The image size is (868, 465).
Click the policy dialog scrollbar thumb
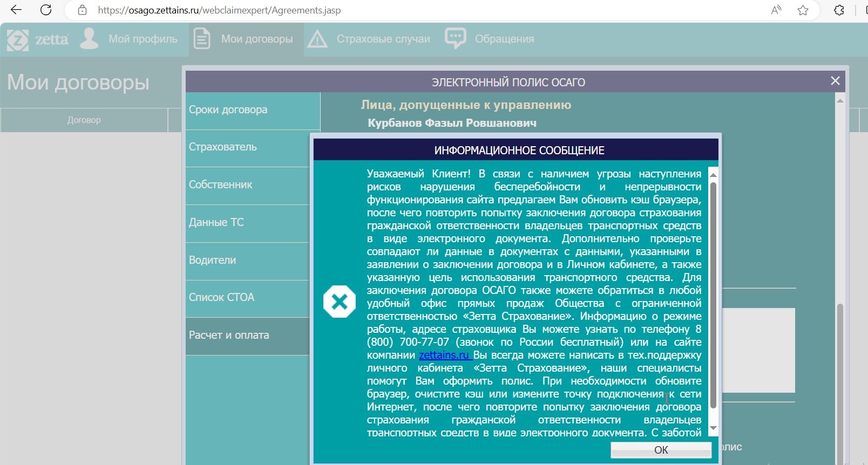coord(840,384)
